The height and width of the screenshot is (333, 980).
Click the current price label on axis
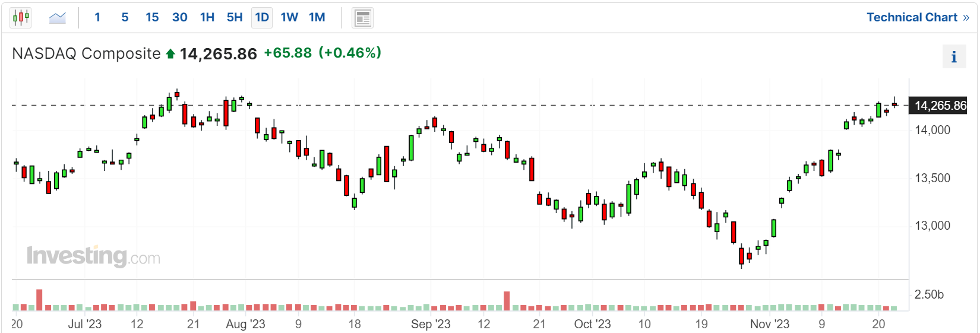(939, 106)
